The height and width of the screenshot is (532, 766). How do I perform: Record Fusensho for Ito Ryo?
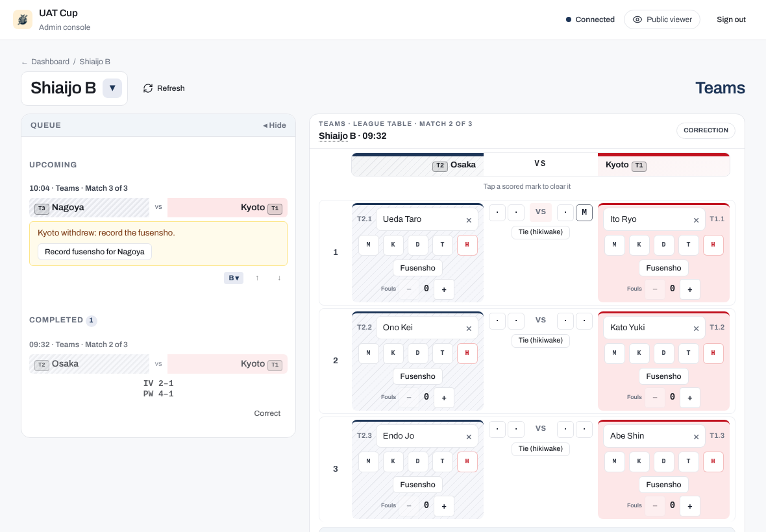click(663, 268)
